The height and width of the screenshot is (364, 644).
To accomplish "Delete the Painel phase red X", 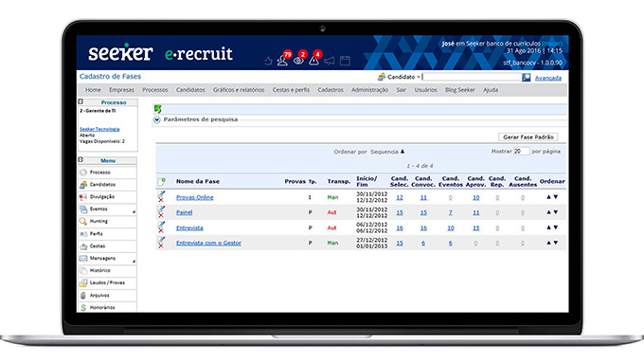I will (161, 215).
